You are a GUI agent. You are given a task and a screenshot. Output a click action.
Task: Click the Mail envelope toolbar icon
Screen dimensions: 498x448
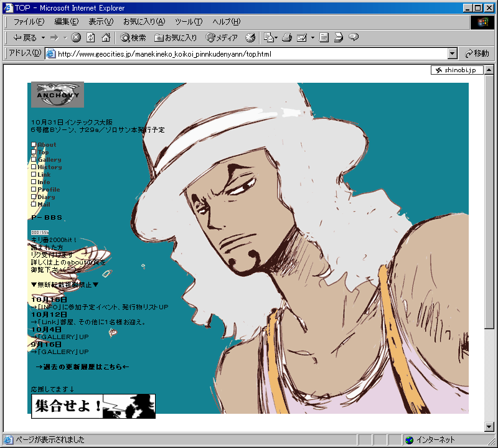269,38
